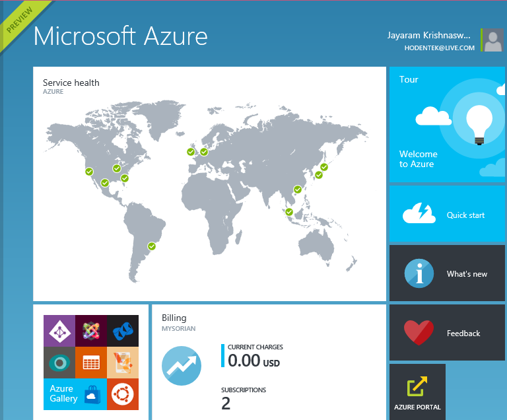Select the Hong Kong East Asia checkmark
Viewport: 507px width, 420px height.
pyautogui.click(x=298, y=190)
